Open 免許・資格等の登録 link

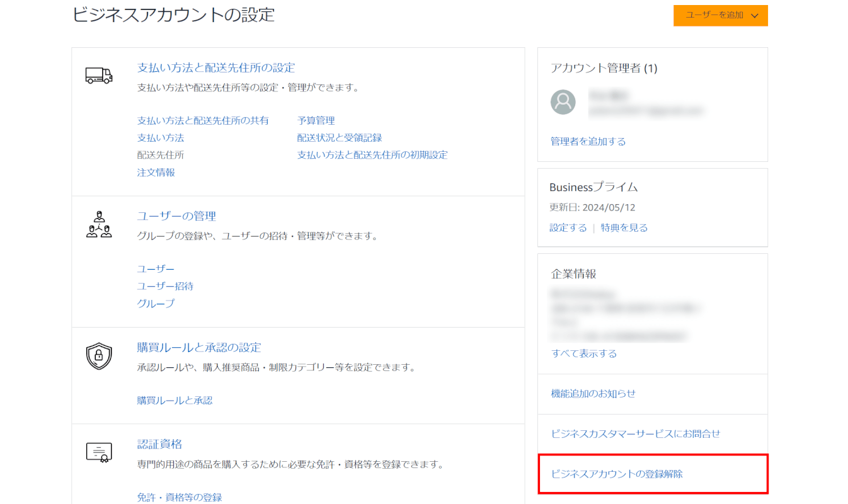pyautogui.click(x=180, y=497)
